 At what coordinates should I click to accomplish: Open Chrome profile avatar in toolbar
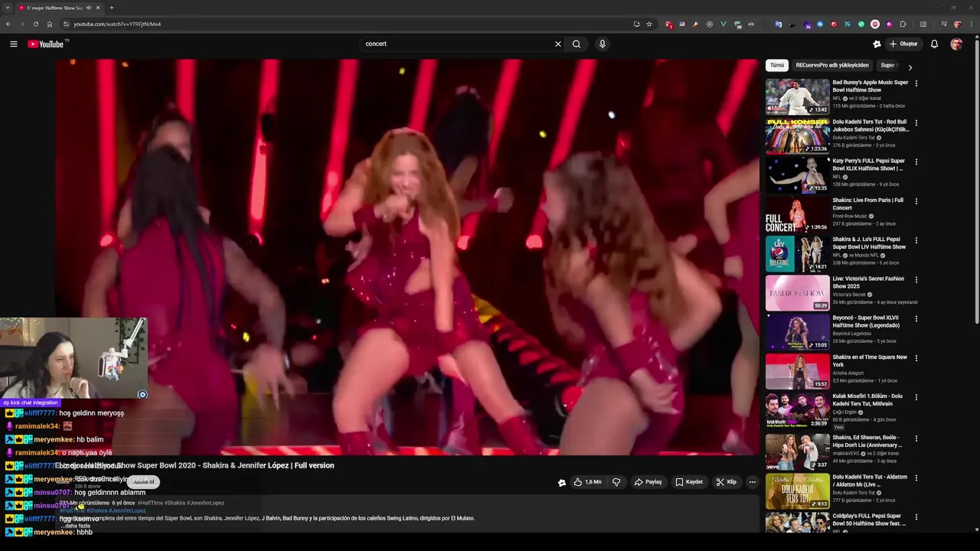pos(957,24)
